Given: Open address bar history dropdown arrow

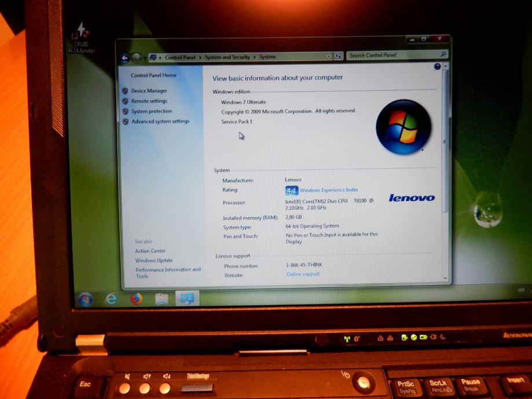Looking at the screenshot, I should pyautogui.click(x=328, y=56).
